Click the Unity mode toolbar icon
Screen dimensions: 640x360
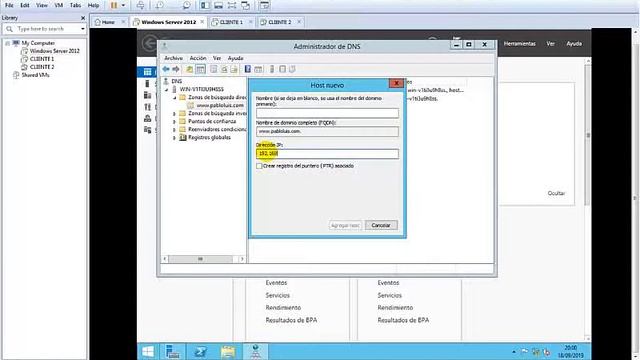coord(245,5)
